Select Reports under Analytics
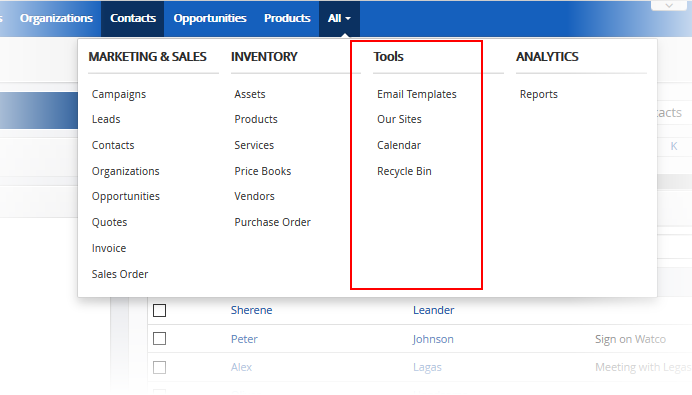 click(538, 94)
